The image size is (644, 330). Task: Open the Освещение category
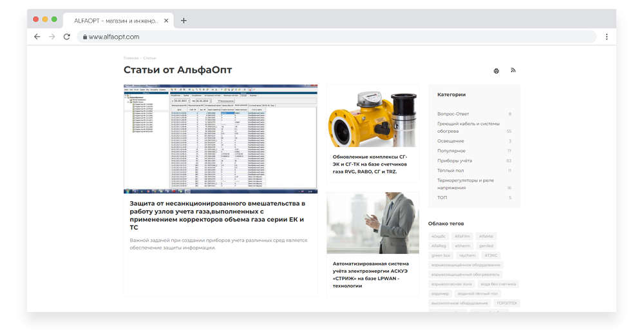click(x=450, y=141)
